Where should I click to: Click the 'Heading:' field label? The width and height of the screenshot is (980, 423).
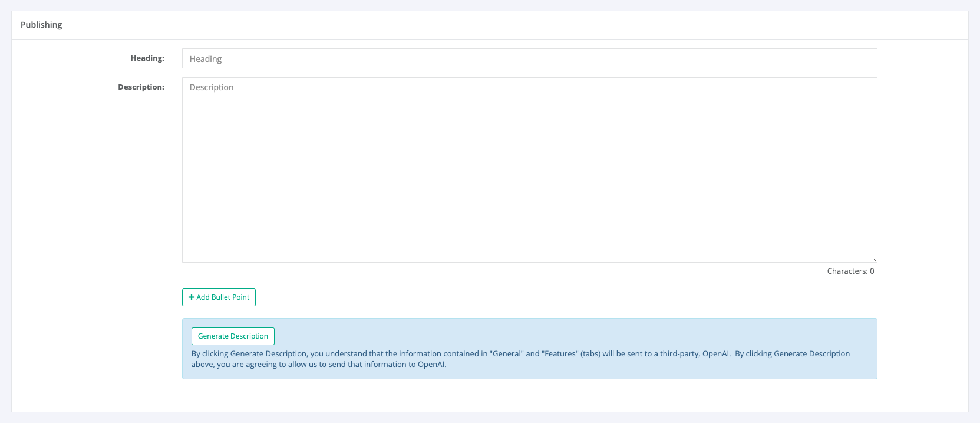(x=147, y=58)
